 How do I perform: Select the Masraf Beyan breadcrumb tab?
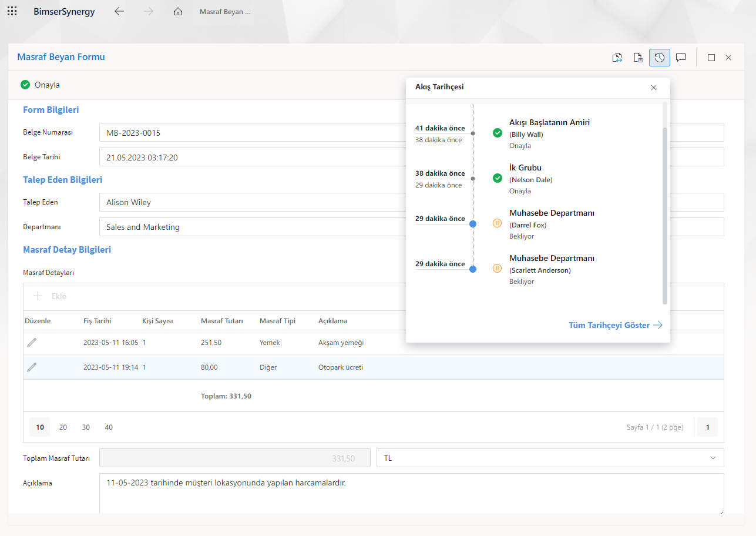[x=225, y=12]
